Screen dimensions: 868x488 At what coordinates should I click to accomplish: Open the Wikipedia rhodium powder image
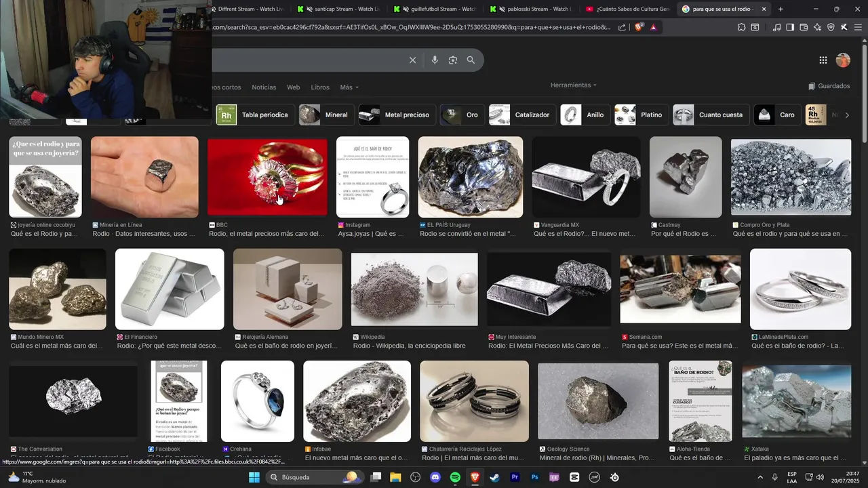point(414,289)
